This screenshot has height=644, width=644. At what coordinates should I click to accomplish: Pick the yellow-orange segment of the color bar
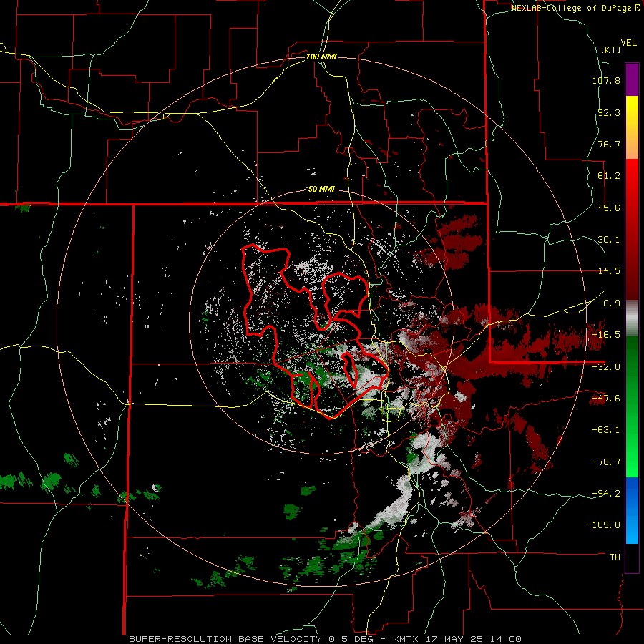[x=632, y=127]
